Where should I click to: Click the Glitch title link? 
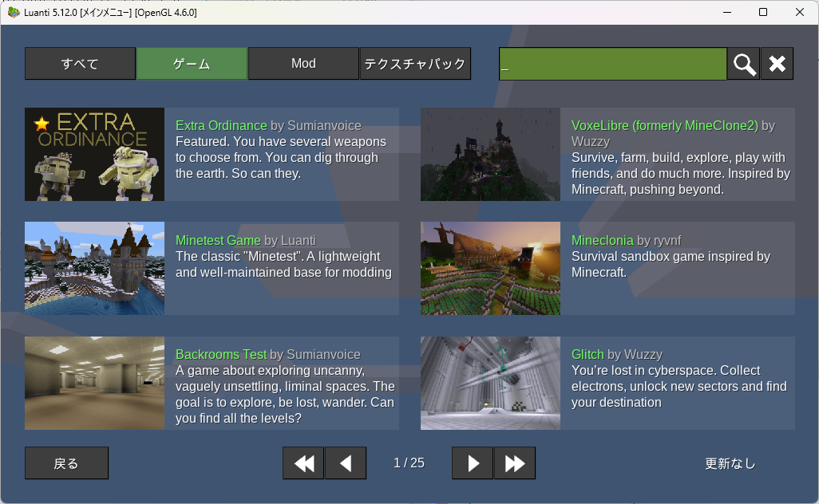coord(588,355)
